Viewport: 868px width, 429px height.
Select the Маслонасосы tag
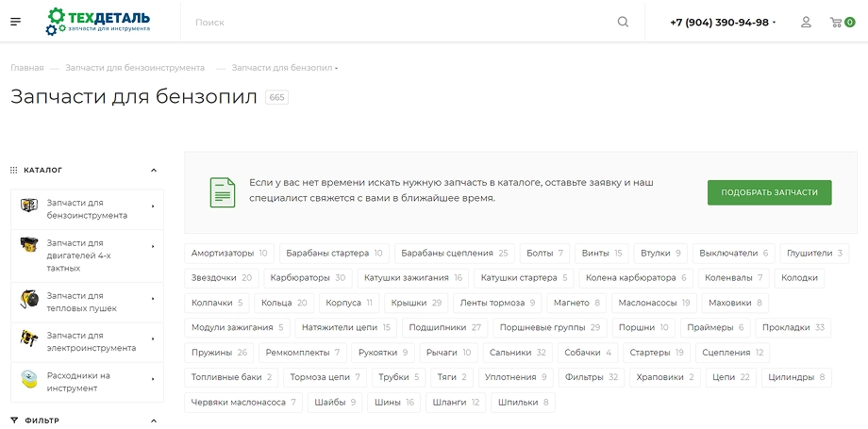tap(654, 303)
